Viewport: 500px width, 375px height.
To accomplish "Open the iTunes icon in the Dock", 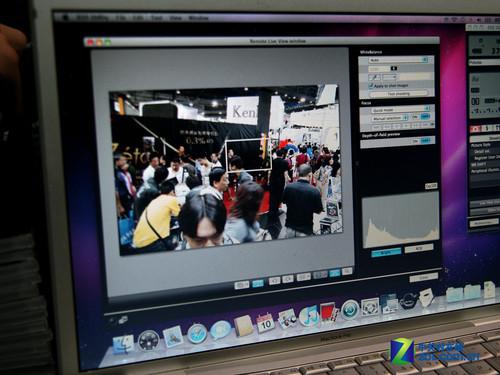I will pyautogui.click(x=309, y=316).
